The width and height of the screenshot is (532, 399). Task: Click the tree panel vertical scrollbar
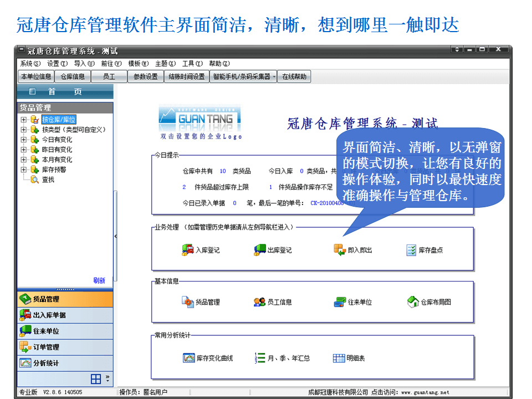coord(115,236)
